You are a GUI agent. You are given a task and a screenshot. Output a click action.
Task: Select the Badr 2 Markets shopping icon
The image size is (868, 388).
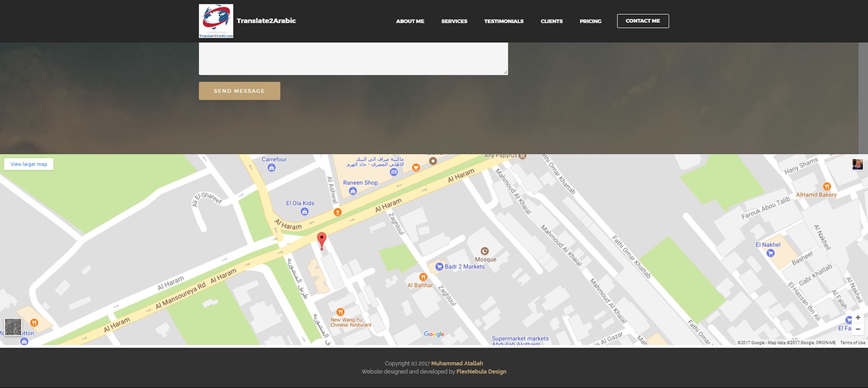tap(439, 267)
